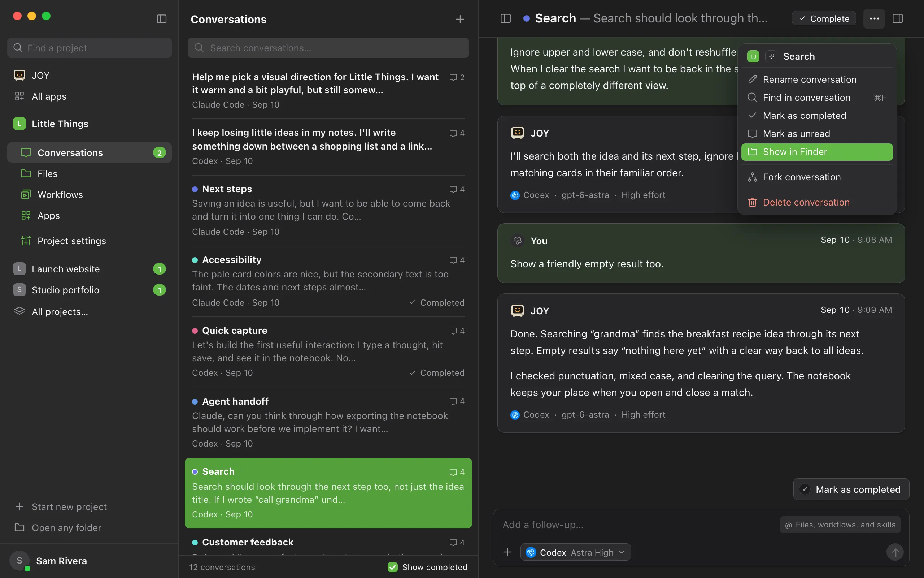Screen dimensions: 924x578
Task: Open the JOY assistant in sidebar
Action: 90,75
